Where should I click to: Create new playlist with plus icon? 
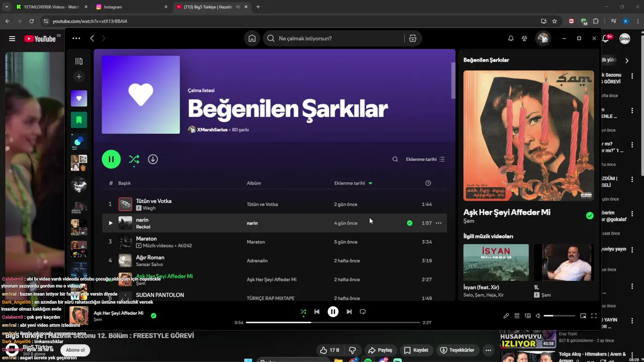pyautogui.click(x=79, y=77)
